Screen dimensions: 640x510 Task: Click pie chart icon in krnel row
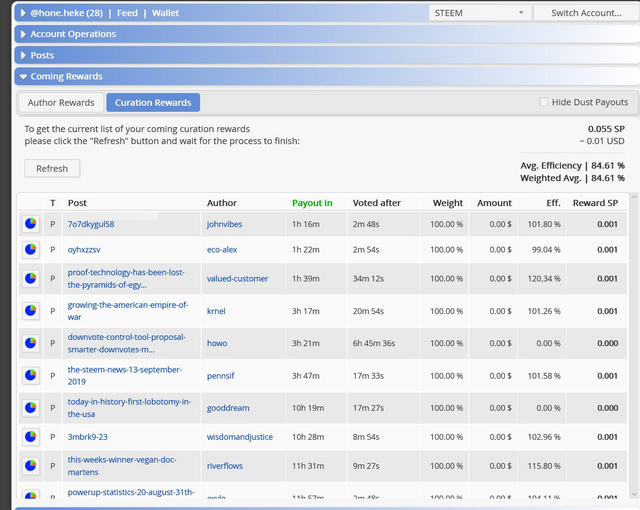click(x=30, y=312)
